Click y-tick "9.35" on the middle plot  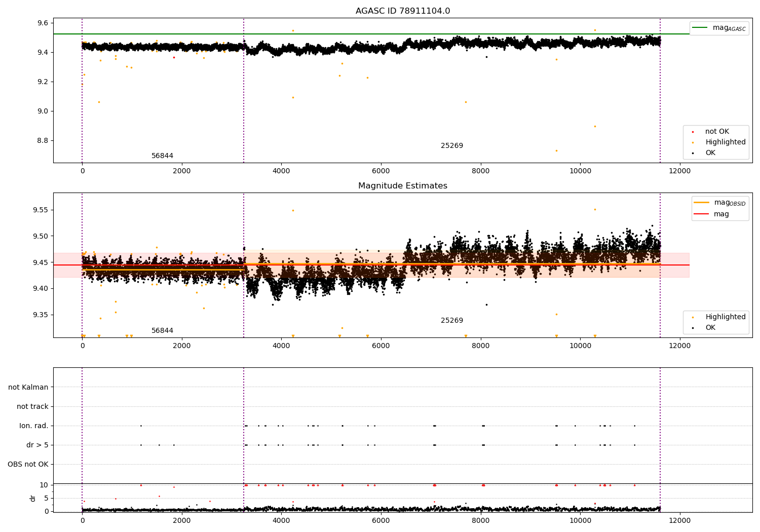[41, 315]
